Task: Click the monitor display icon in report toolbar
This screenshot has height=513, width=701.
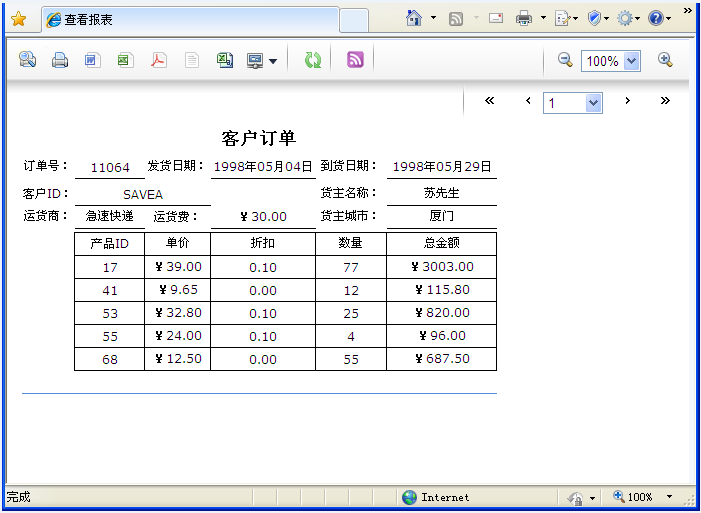Action: pyautogui.click(x=255, y=60)
